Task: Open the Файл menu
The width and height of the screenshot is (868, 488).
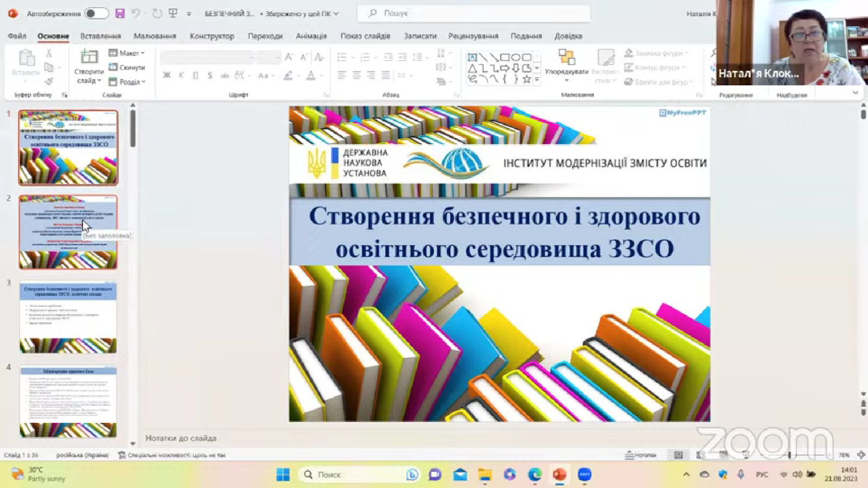Action: (17, 36)
